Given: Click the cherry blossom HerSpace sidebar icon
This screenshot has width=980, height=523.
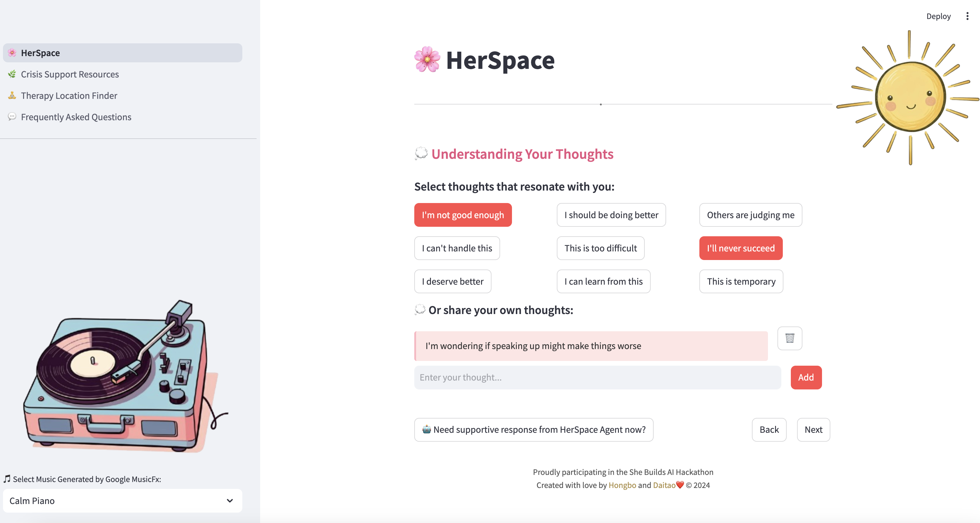Looking at the screenshot, I should coord(12,53).
